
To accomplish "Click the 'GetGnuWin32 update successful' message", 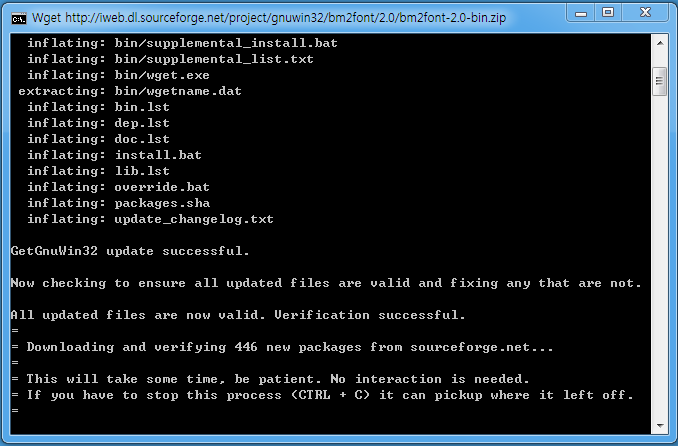I will (130, 251).
